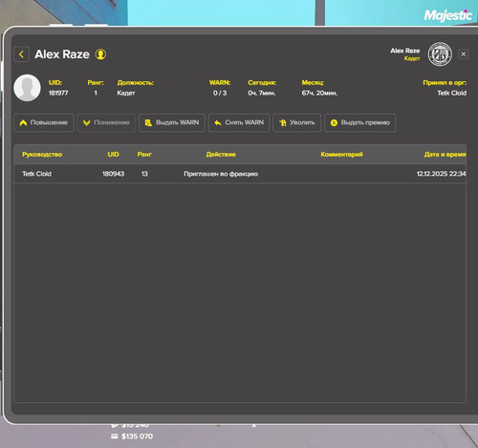Click the Alex Raze title name
Screen dimensions: 478x448
pyautogui.click(x=62, y=54)
